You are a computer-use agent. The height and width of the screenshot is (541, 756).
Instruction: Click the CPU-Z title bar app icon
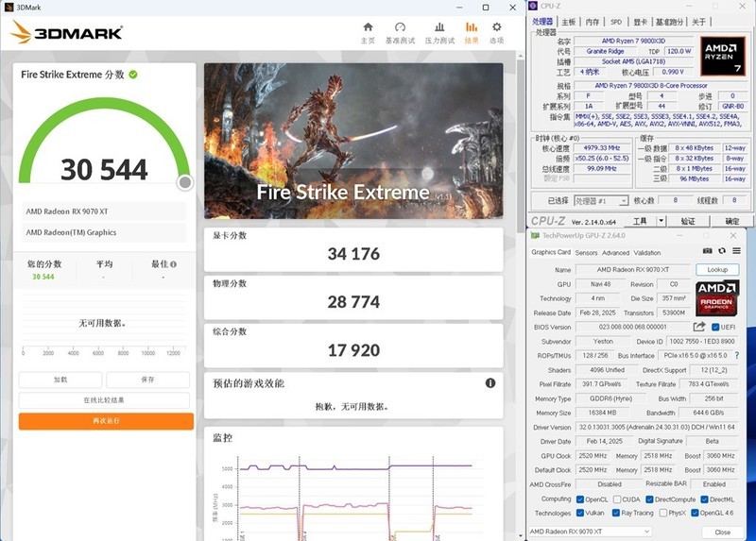(x=533, y=6)
